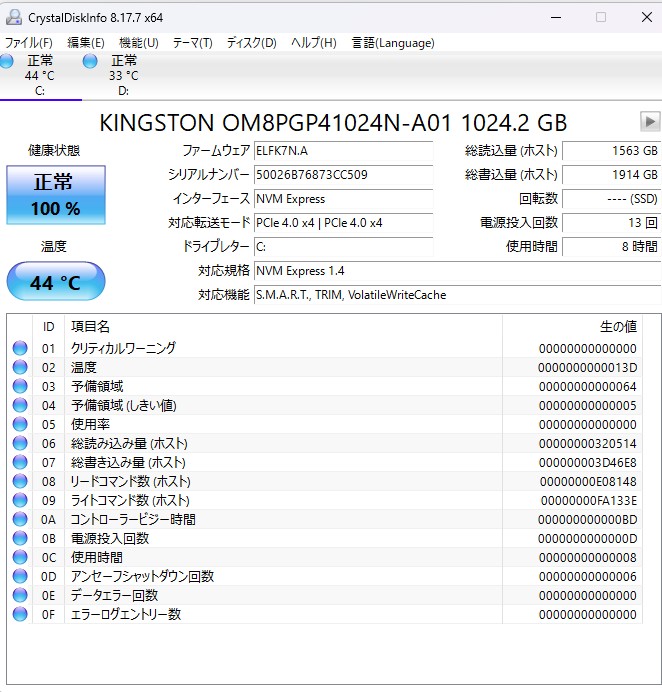This screenshot has width=662, height=692.
Task: Open the ファイル(F) menu
Action: [29, 43]
